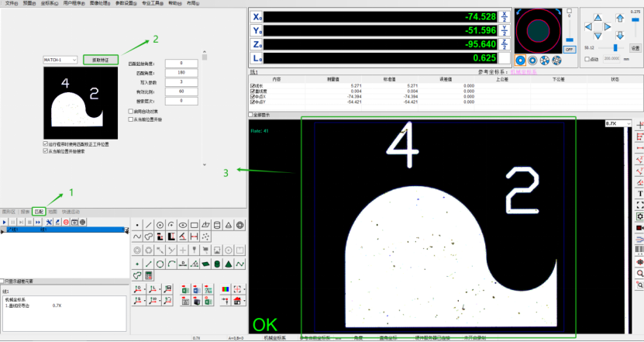Select the circle measurement tool icon
644x342 pixels.
(160, 225)
